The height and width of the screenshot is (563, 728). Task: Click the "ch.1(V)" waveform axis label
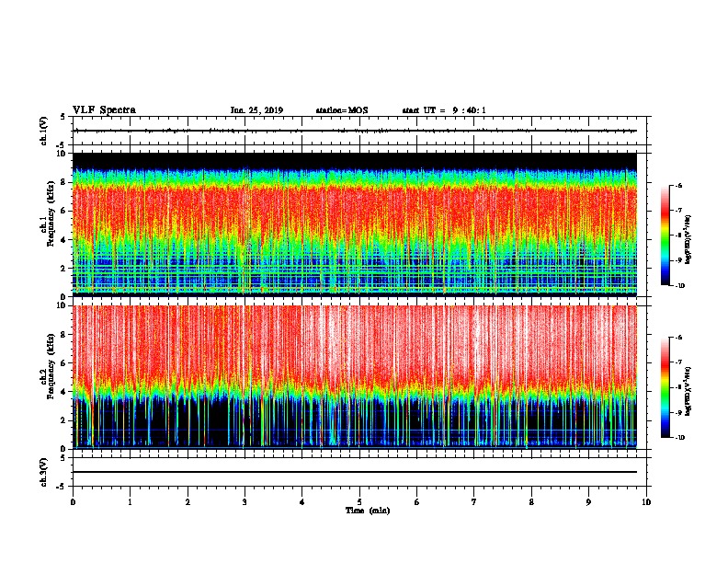point(44,131)
